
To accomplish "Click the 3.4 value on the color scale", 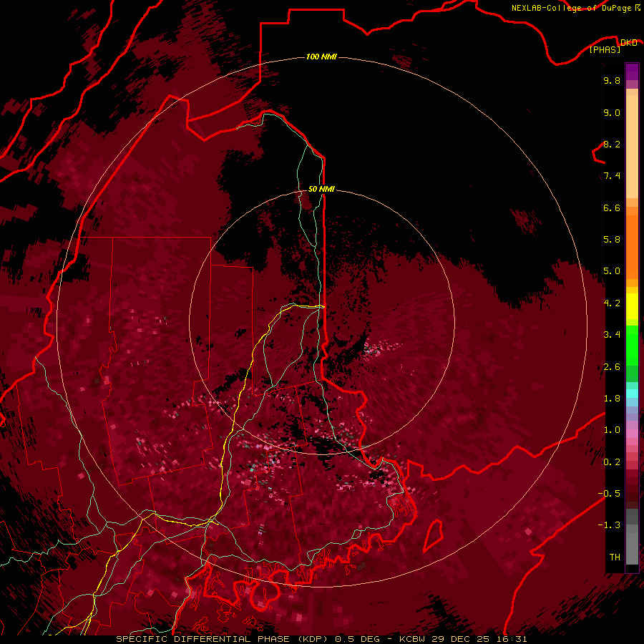I will pyautogui.click(x=612, y=335).
